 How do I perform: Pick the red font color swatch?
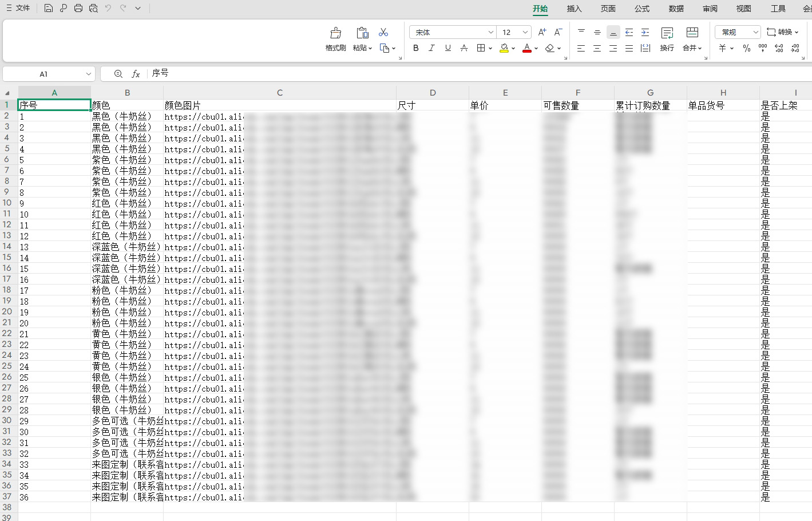pos(526,48)
